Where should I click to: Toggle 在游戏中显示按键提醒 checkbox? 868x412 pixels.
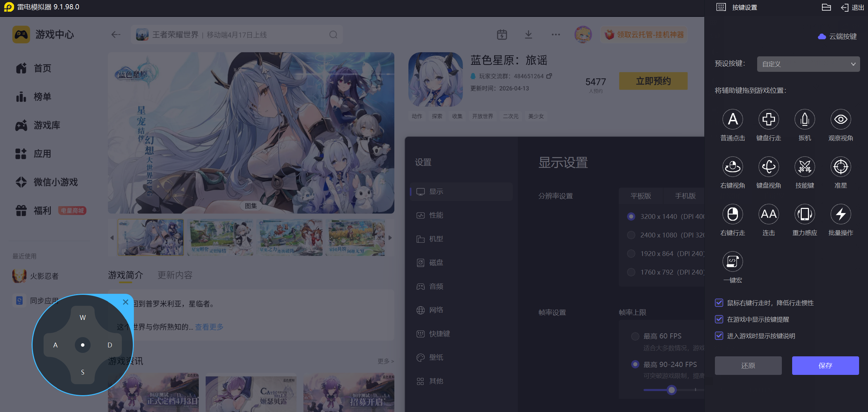(x=719, y=319)
